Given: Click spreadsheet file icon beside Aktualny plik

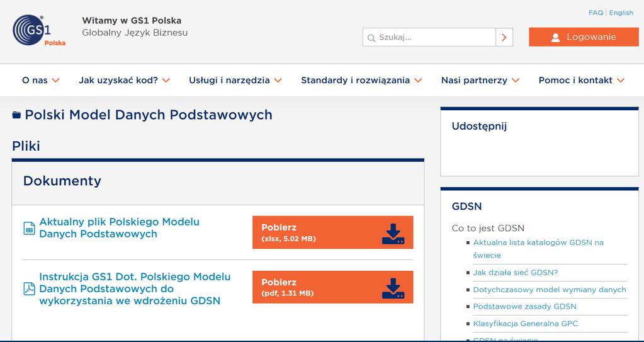Looking at the screenshot, I should [29, 228].
